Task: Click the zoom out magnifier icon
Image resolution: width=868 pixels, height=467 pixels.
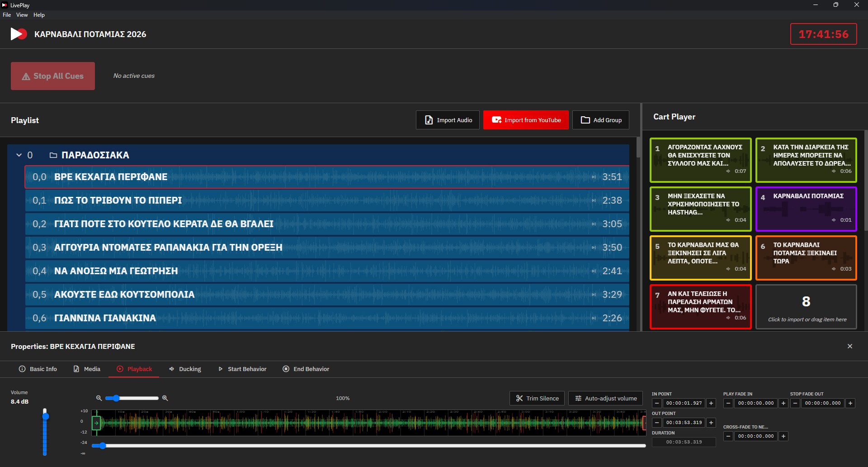Action: click(x=99, y=398)
